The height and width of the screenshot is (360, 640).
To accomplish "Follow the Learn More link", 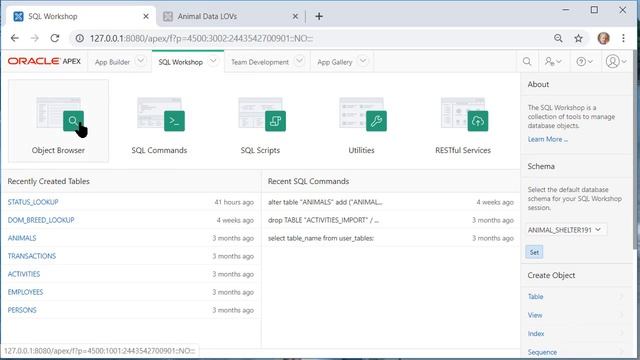I will point(547,139).
